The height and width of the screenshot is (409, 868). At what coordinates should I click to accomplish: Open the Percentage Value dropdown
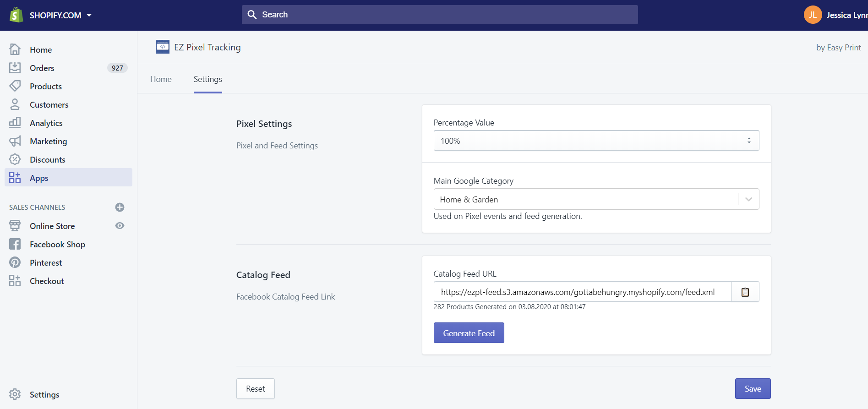click(595, 141)
